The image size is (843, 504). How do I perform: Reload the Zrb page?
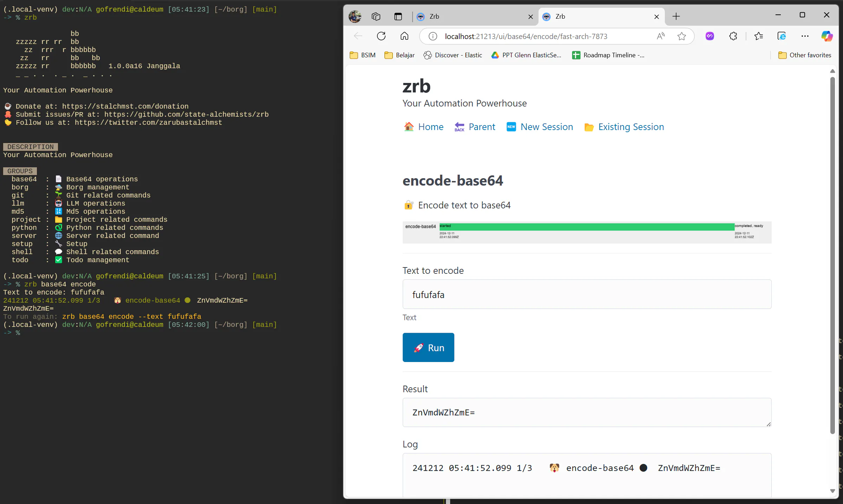click(381, 36)
